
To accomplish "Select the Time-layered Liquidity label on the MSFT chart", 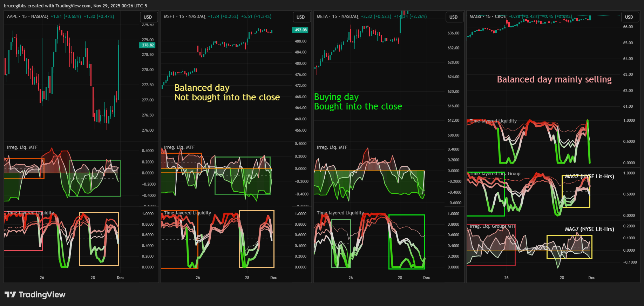I will 188,213.
